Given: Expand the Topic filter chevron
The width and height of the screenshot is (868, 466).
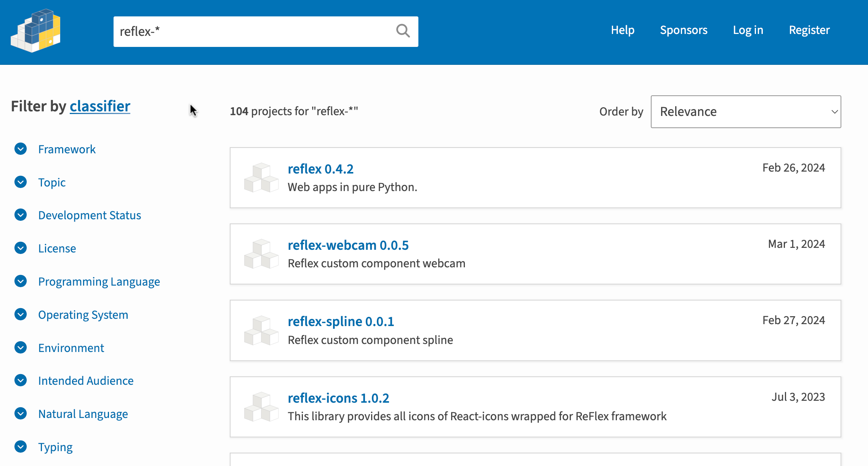Looking at the screenshot, I should coord(21,182).
